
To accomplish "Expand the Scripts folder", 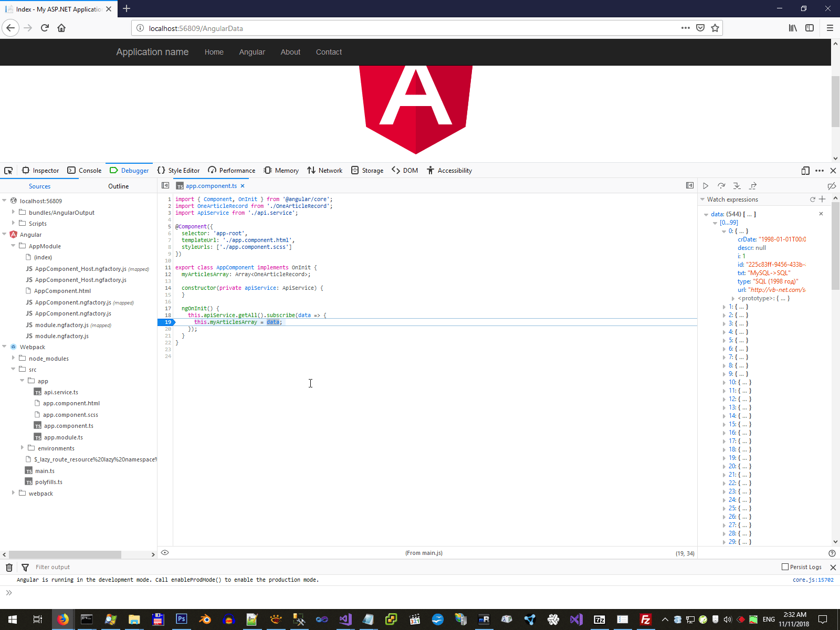I will point(13,223).
